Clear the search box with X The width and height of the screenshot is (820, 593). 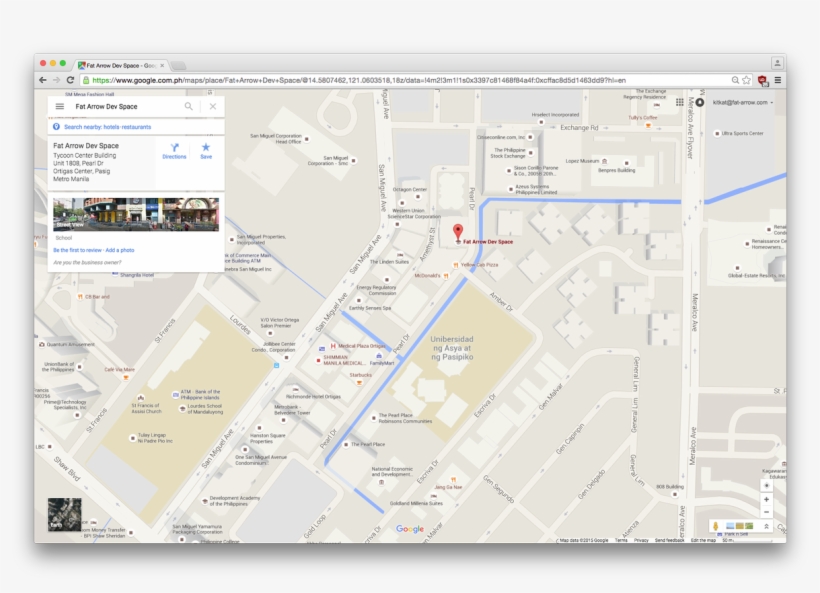pyautogui.click(x=213, y=106)
